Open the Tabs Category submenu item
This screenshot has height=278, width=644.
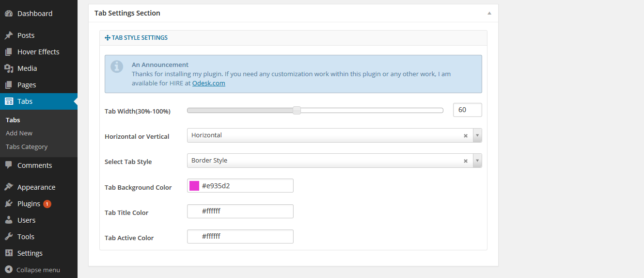pyautogui.click(x=27, y=147)
